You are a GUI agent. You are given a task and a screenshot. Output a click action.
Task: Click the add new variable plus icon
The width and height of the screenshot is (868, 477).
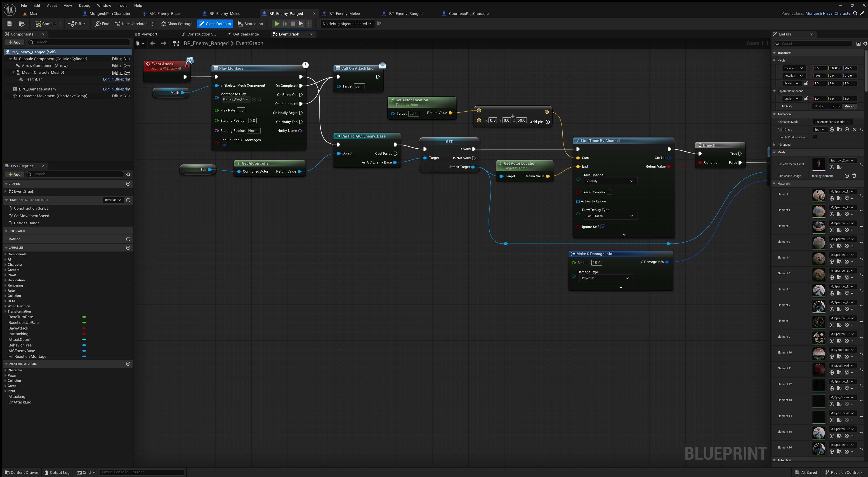coord(128,247)
